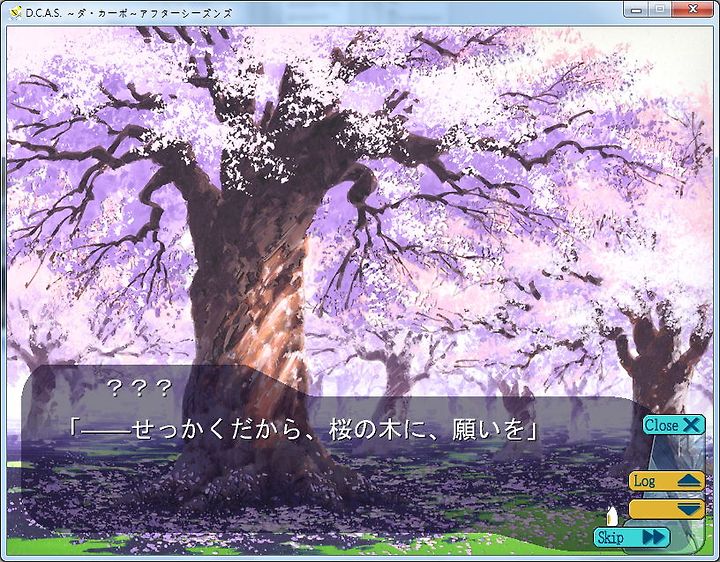720x562 pixels.
Task: Click the speaker name ？？？
Action: pos(139,388)
